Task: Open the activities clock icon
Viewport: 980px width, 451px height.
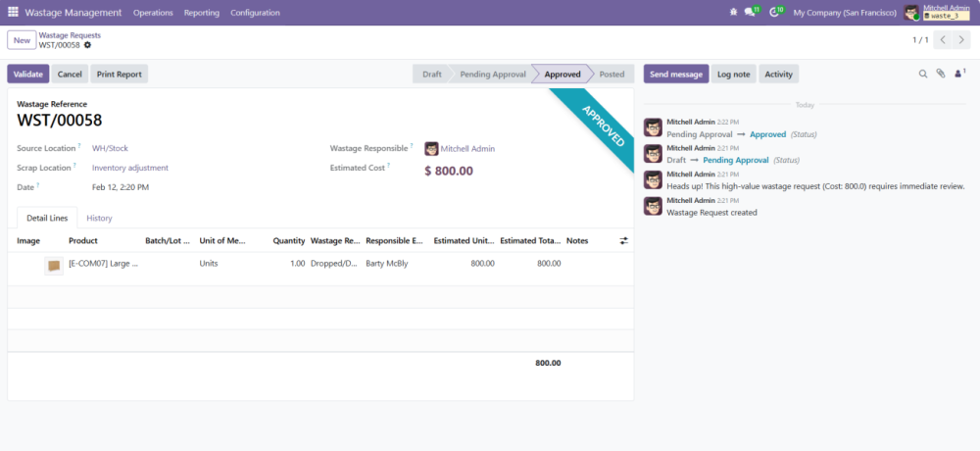Action: click(775, 13)
